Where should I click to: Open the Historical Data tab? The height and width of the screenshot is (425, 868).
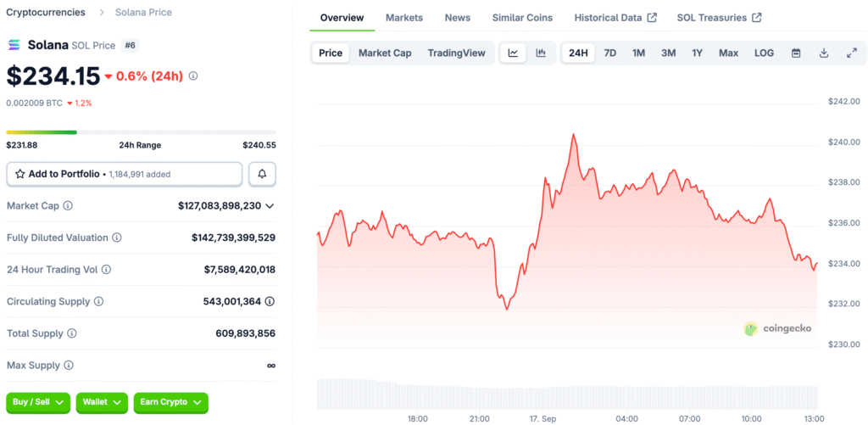click(x=615, y=18)
